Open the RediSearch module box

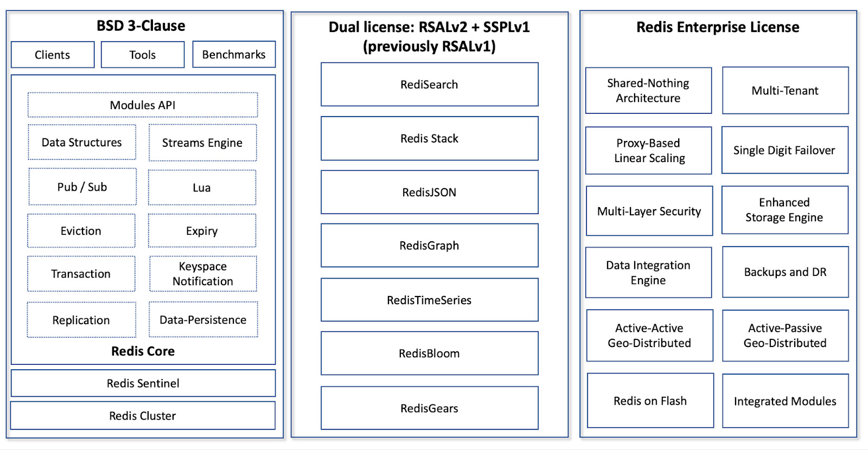(x=429, y=85)
